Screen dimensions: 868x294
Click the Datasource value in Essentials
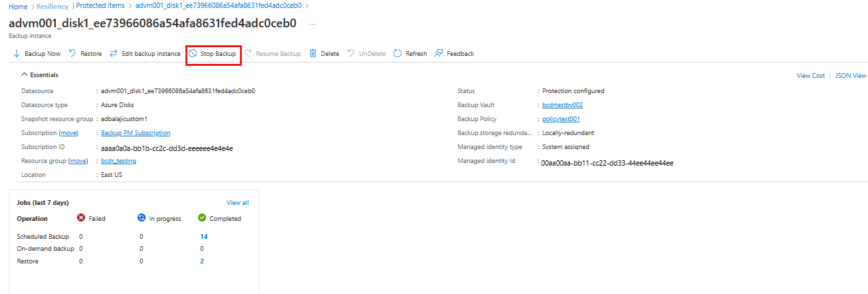point(178,91)
